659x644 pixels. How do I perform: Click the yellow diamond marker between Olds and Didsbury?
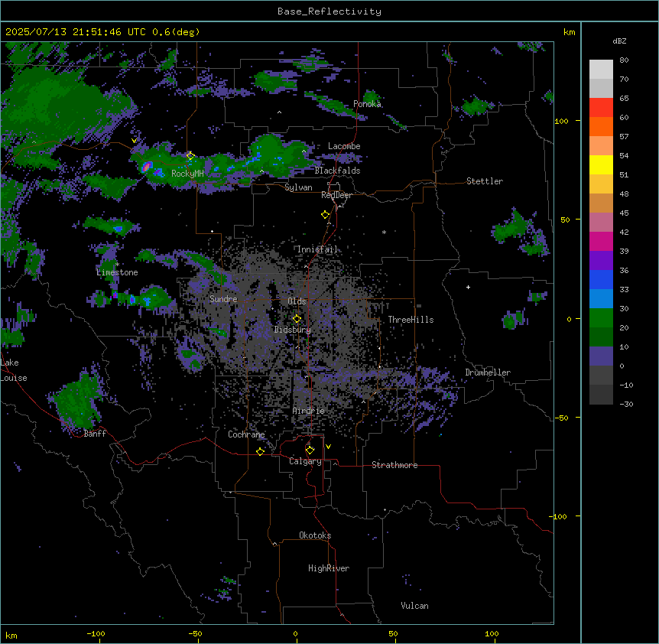click(297, 318)
